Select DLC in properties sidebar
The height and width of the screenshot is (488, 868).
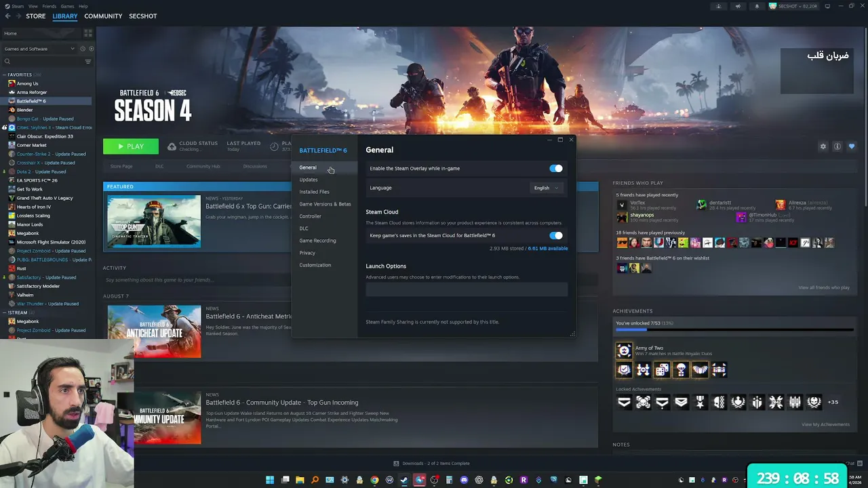click(304, 228)
